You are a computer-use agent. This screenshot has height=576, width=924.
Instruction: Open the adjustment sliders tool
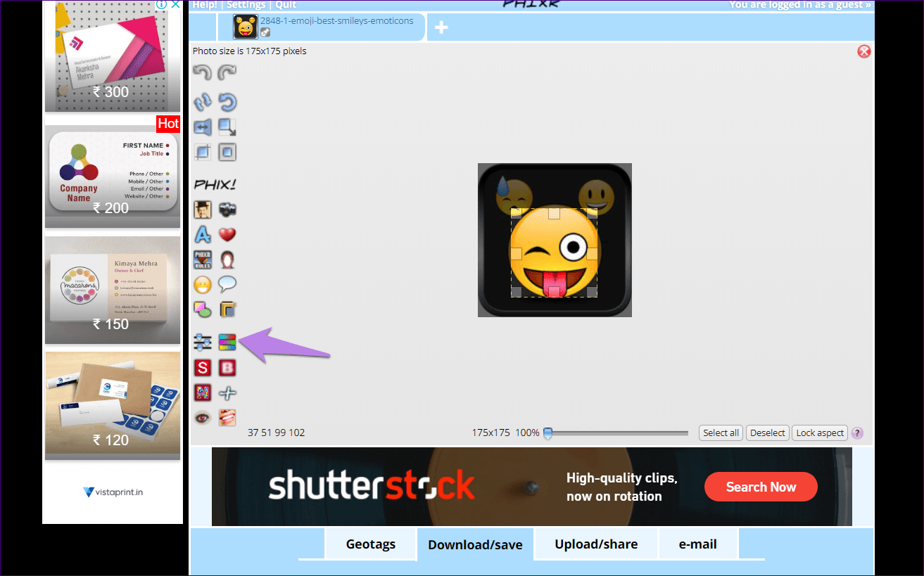[x=203, y=343]
